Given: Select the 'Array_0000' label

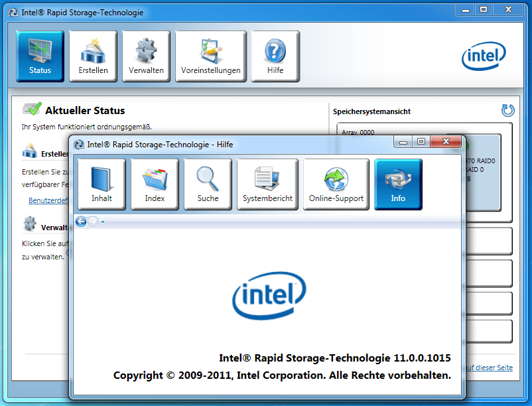Looking at the screenshot, I should point(358,132).
